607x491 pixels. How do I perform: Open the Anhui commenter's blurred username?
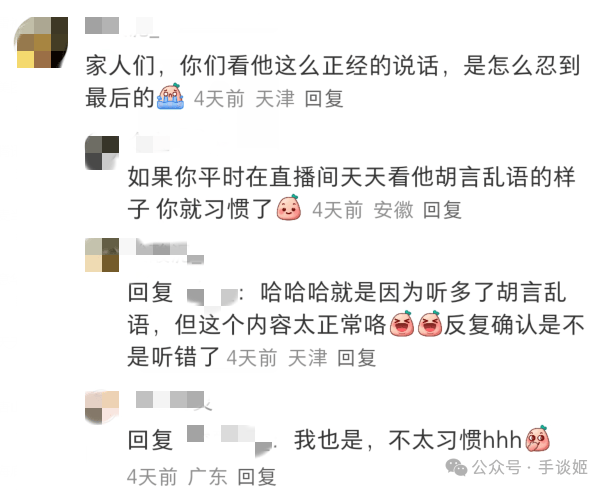(x=153, y=143)
